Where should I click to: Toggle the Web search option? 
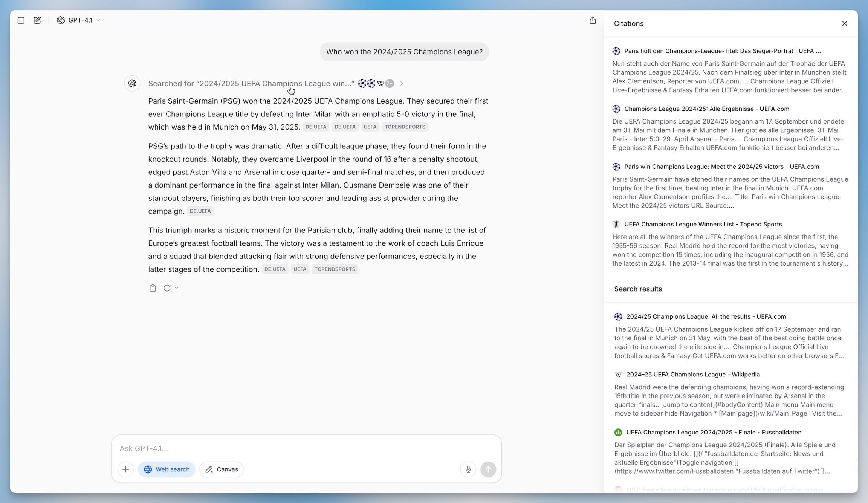click(167, 469)
